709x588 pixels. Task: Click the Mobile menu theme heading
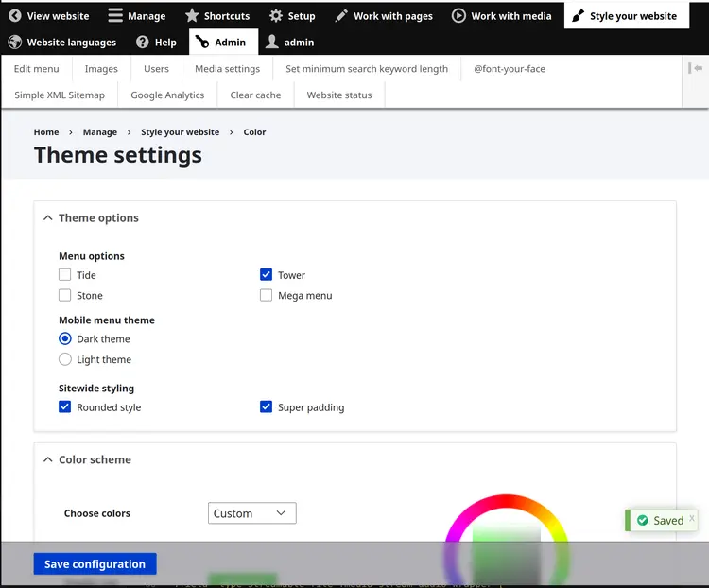click(107, 320)
